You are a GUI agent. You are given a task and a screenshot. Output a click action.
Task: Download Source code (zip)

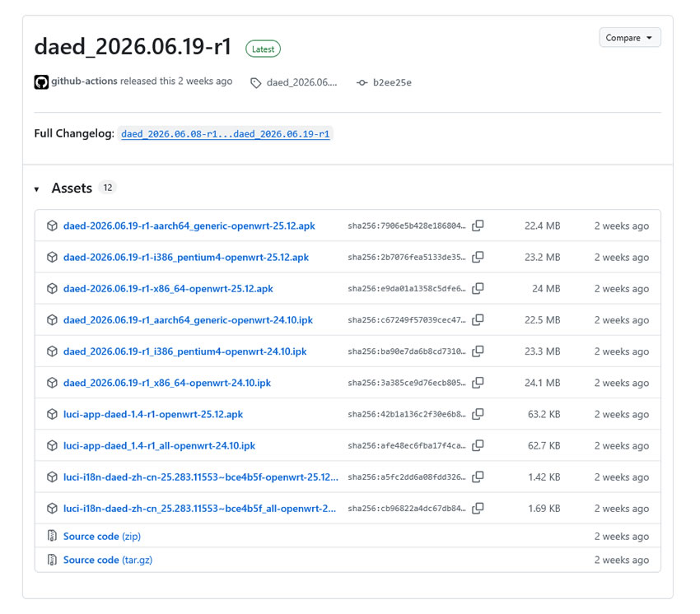102,537
